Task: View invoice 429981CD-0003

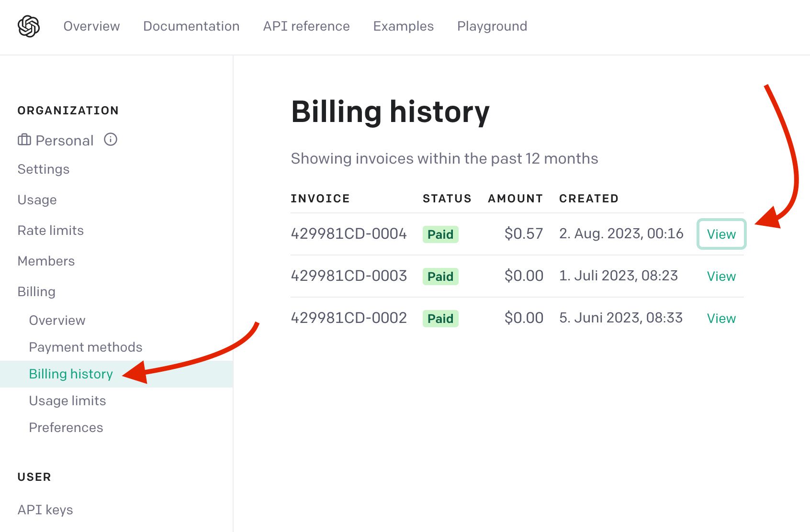Action: click(x=721, y=276)
